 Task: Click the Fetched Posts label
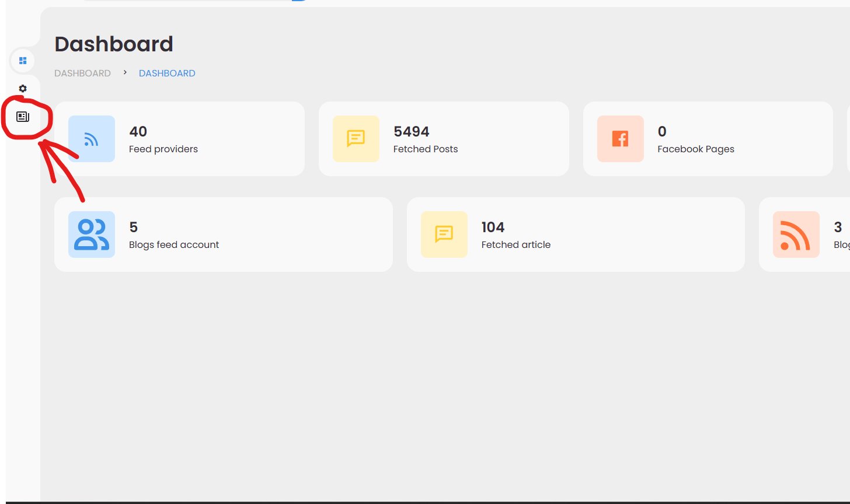tap(426, 149)
